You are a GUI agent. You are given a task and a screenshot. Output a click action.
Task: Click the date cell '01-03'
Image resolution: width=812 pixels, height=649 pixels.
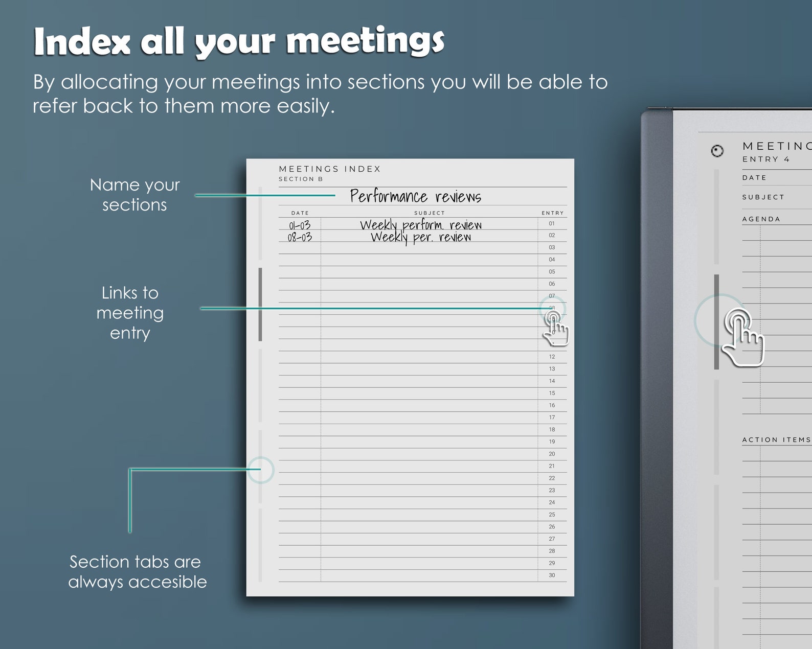click(x=300, y=225)
